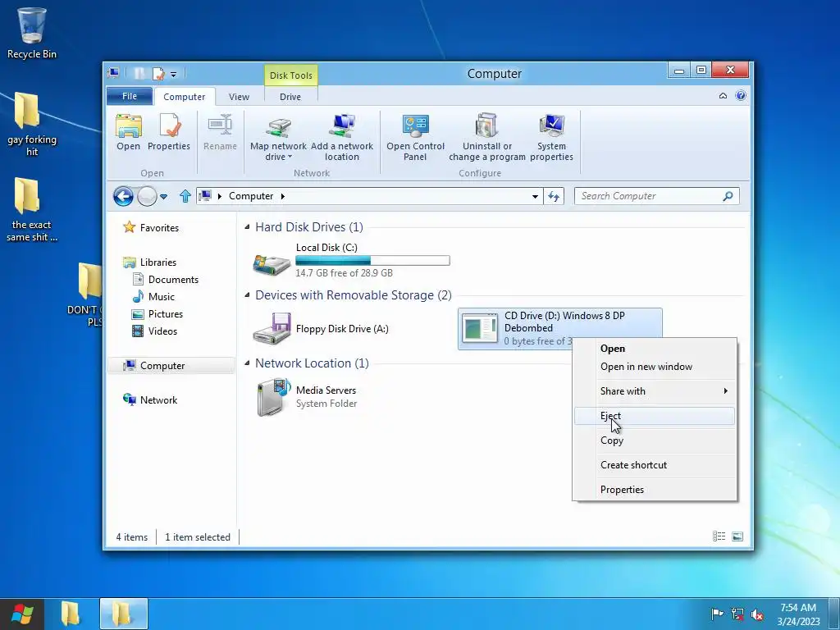Switch to the View ribbon tab
The width and height of the screenshot is (840, 630).
click(x=239, y=97)
